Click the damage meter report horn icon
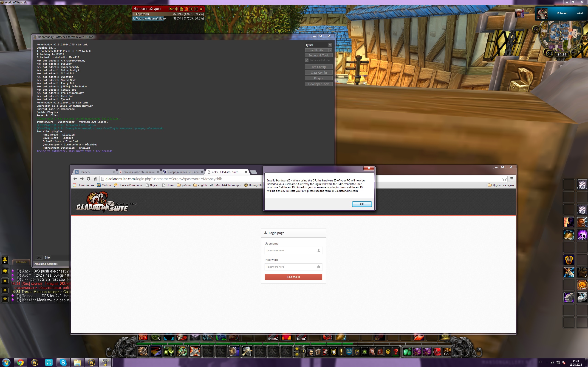Image resolution: width=588 pixels, height=367 pixels. tap(172, 9)
